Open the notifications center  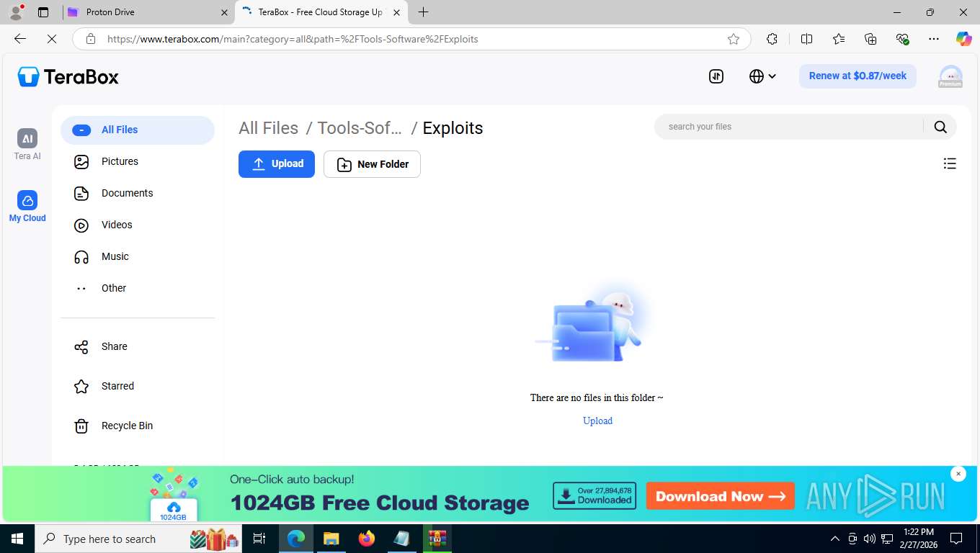click(956, 539)
